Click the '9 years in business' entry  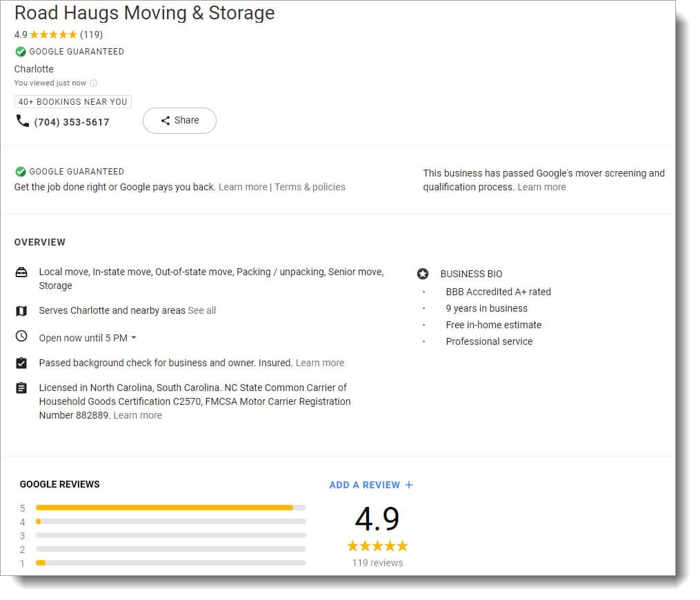[487, 308]
